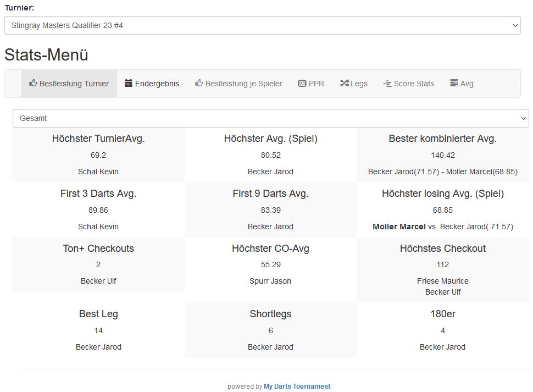This screenshot has height=392, width=533.
Task: Click the shuffle icon beside Legs
Action: click(344, 84)
